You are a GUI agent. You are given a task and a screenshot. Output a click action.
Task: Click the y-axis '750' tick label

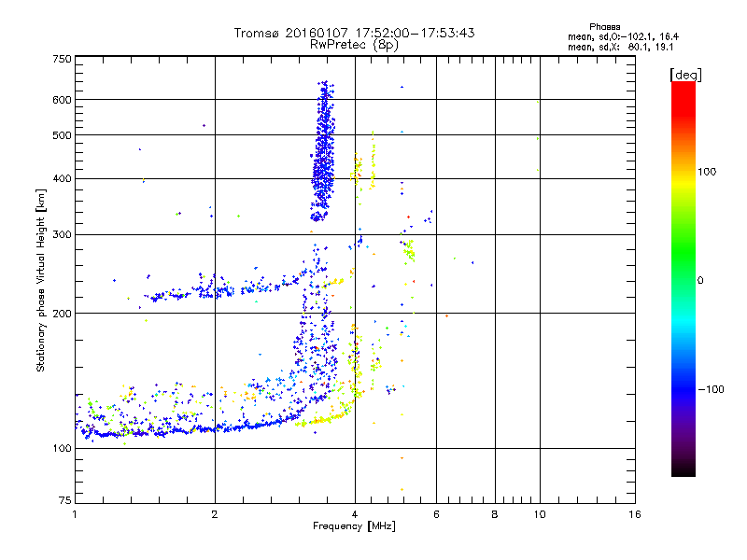coord(62,59)
